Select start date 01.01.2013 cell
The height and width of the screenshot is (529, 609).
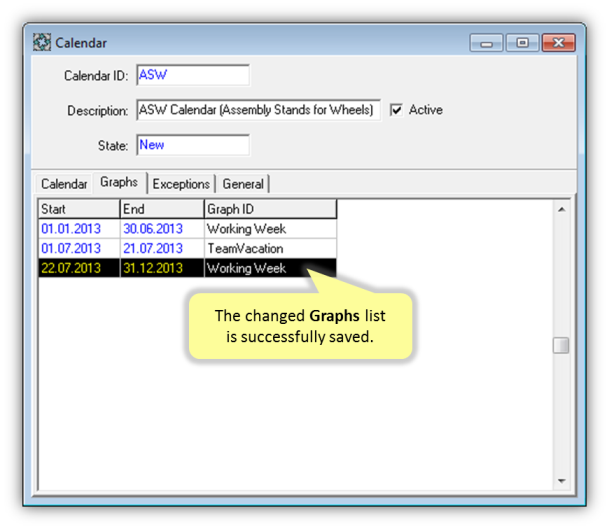point(79,229)
